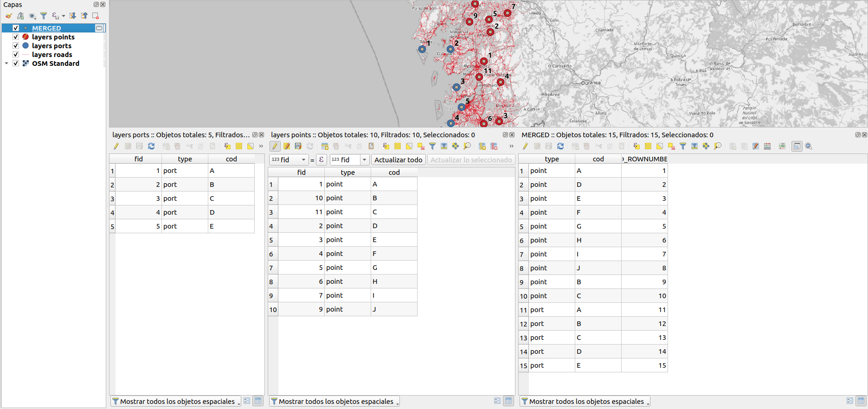Open dropdown arrow beside legend expression filter
The height and width of the screenshot is (409, 868).
(64, 16)
